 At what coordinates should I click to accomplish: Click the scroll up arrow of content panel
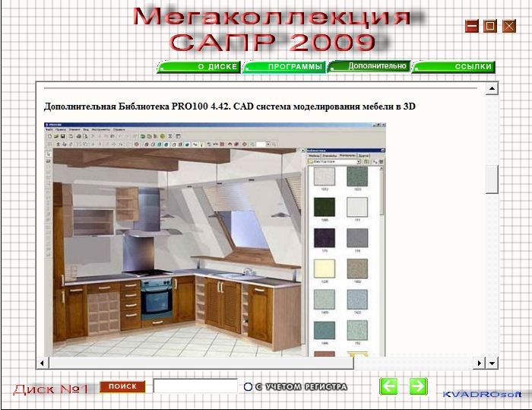coord(492,89)
